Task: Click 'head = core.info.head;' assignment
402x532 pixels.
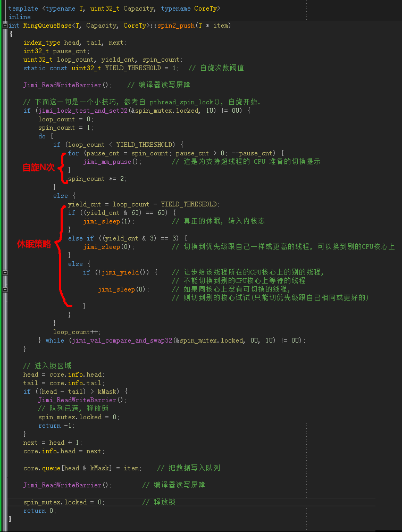Action: (x=64, y=375)
